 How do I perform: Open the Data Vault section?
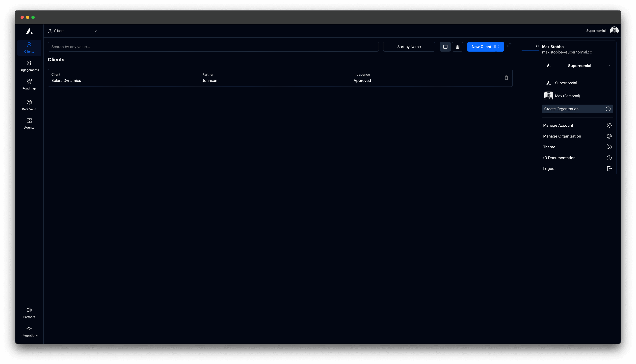point(29,105)
